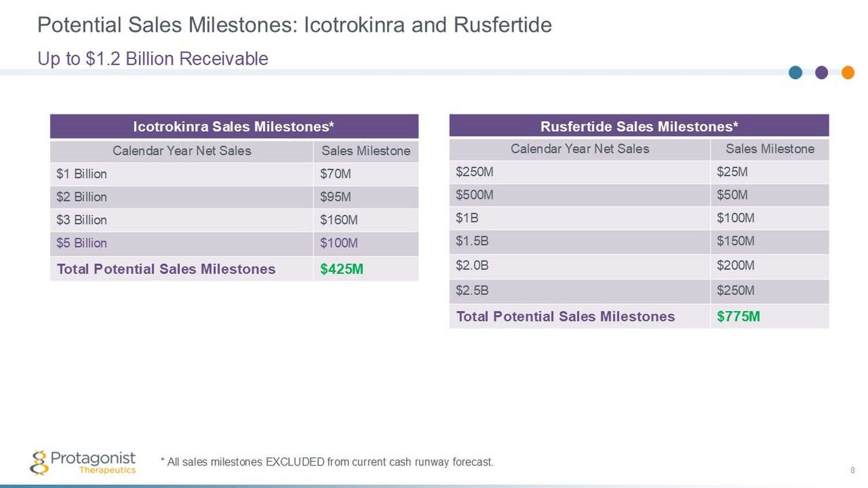The height and width of the screenshot is (488, 868).
Task: Click Icotrokinra 'Total Potential Sales Milestones' label
Action: [x=166, y=269]
